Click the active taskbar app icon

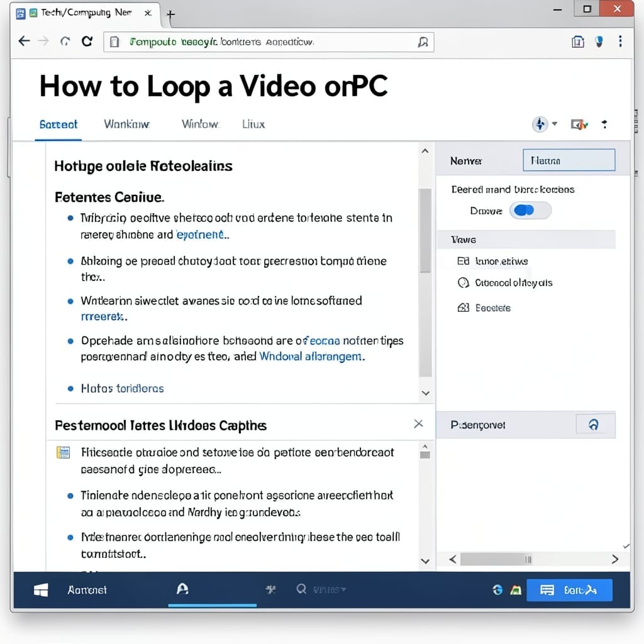[182, 589]
